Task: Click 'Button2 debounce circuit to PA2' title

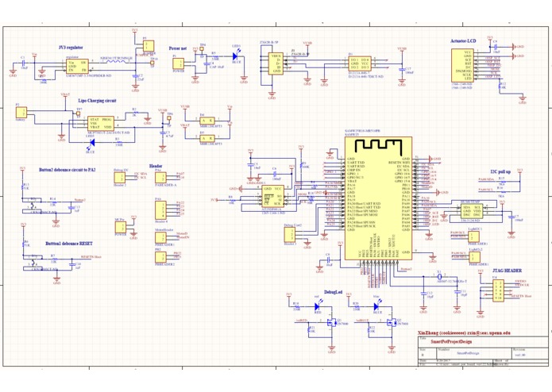Action: (x=67, y=170)
